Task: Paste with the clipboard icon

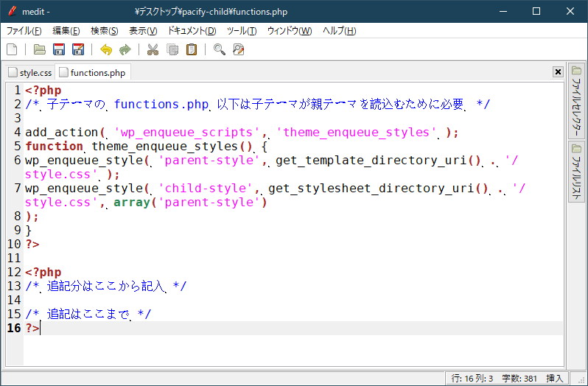Action: tap(192, 49)
